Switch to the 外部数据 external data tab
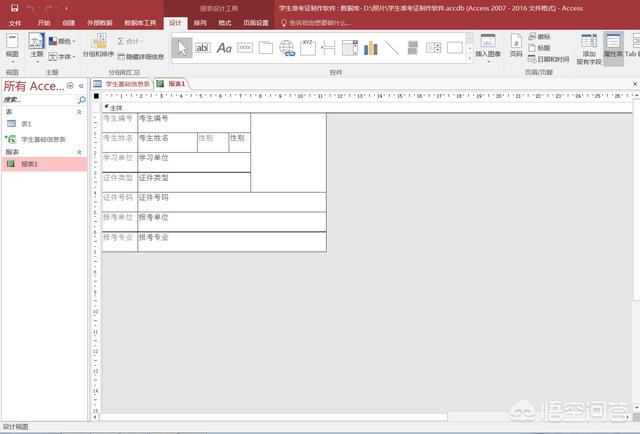The width and height of the screenshot is (640, 434). pos(99,23)
